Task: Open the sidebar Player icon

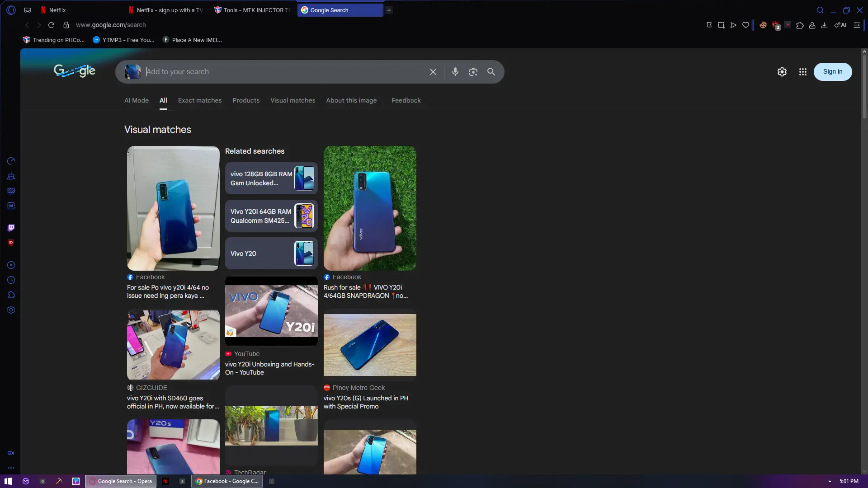Action: coord(11,265)
